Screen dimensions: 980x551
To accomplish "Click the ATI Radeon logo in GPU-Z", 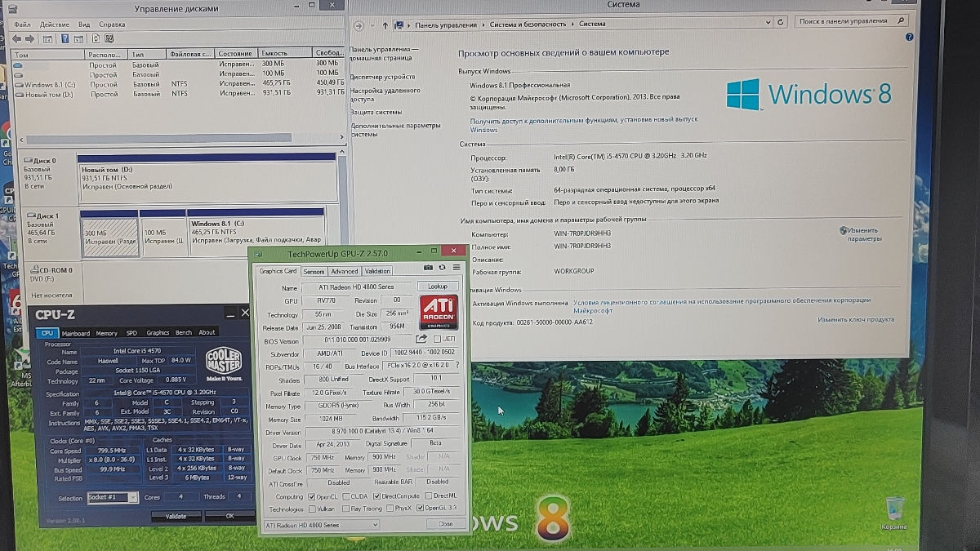I will [439, 313].
